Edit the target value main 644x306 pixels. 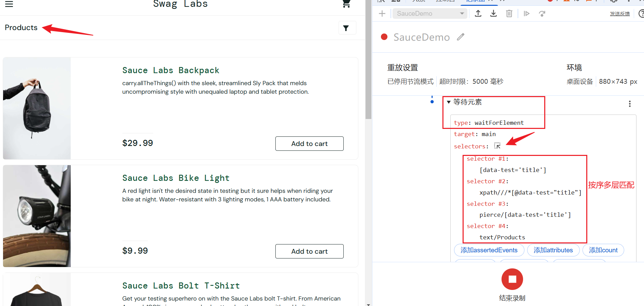click(489, 134)
